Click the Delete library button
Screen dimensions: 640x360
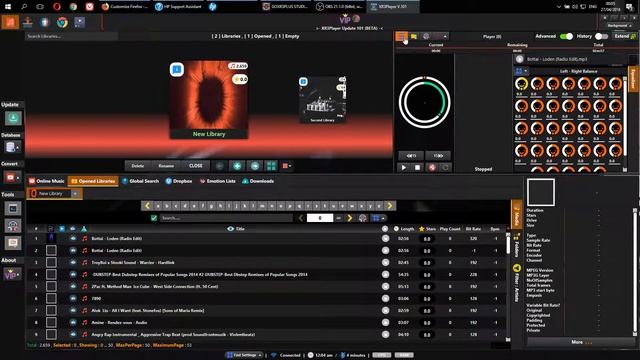(138, 166)
